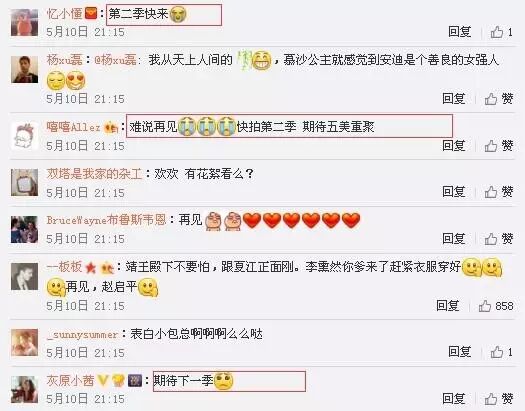Open 双塔是我家的杂工's profile name link
Viewport: 525px width, 411px height.
94,174
